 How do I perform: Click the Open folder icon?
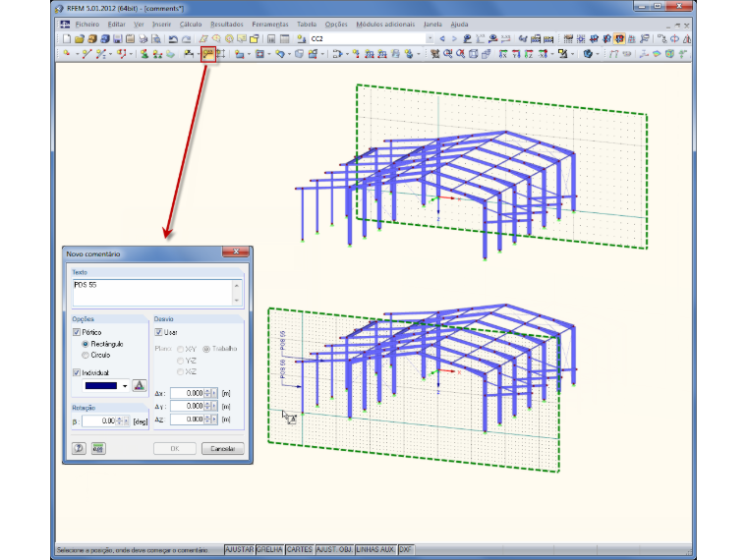pos(80,39)
